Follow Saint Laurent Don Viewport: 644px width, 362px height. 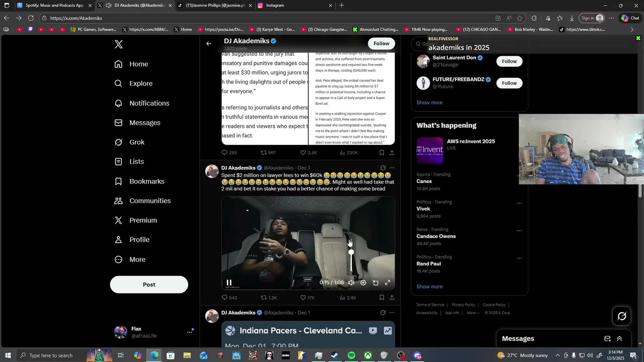[509, 61]
